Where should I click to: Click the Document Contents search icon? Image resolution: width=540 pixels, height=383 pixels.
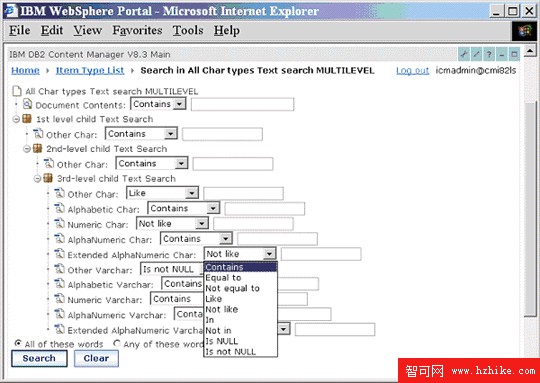point(27,103)
